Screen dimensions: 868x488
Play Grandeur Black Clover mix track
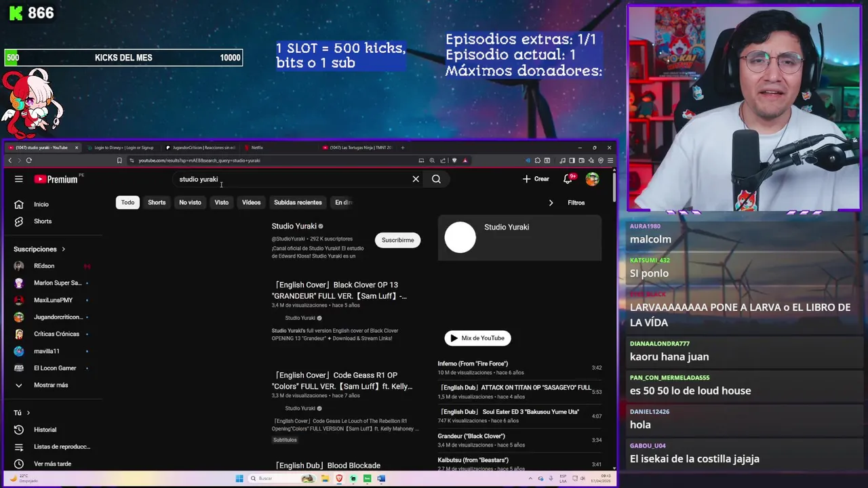(519, 440)
